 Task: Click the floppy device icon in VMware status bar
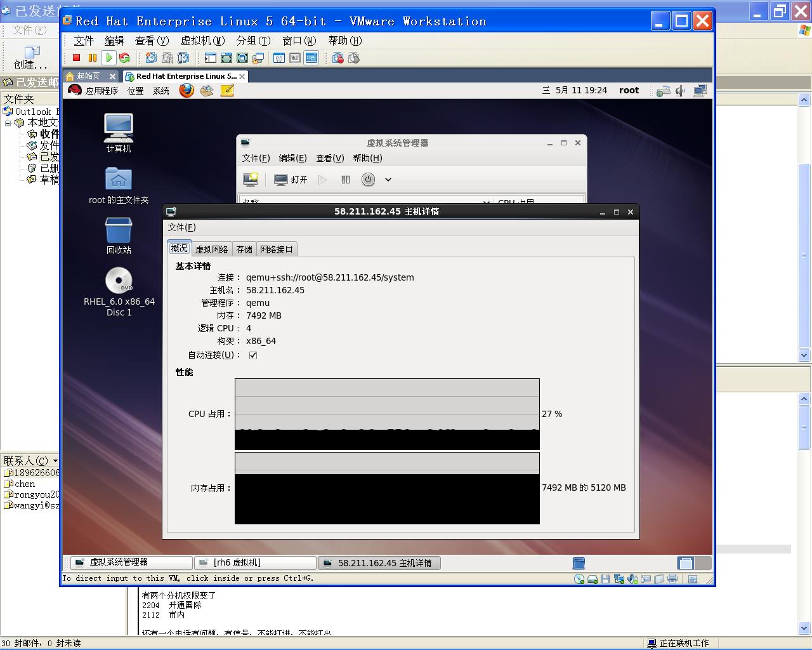(606, 579)
